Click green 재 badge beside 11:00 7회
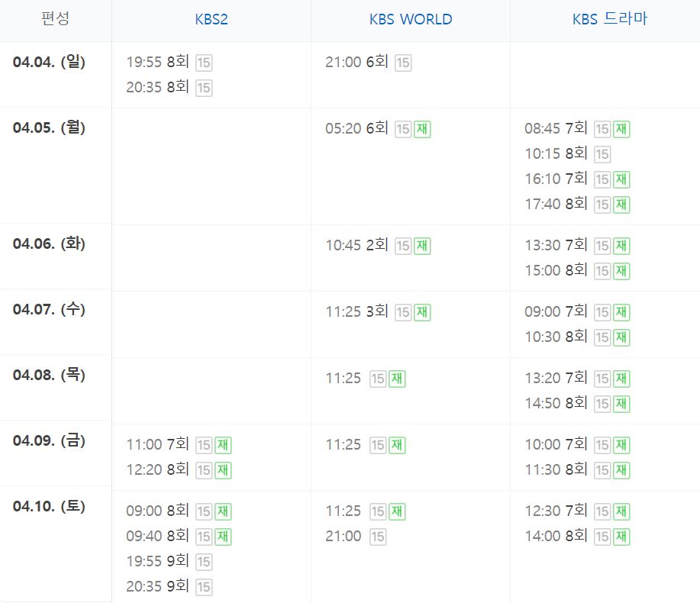Screen dimensions: 700x603 click(223, 445)
